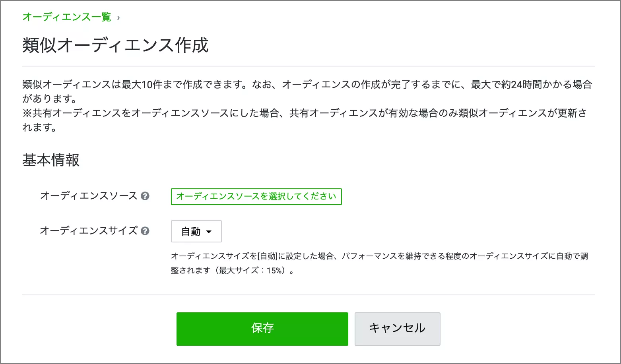Click the help icon beside オーディエンスソース

[145, 196]
